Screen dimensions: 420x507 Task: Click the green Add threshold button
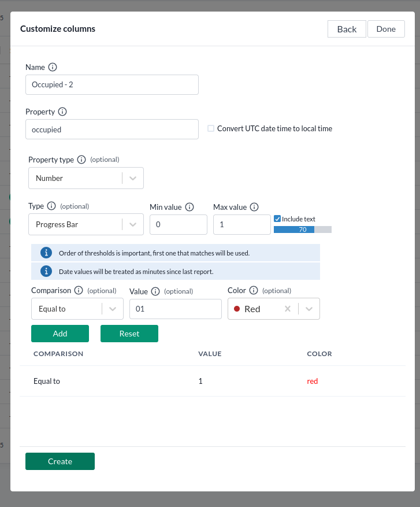pos(60,334)
